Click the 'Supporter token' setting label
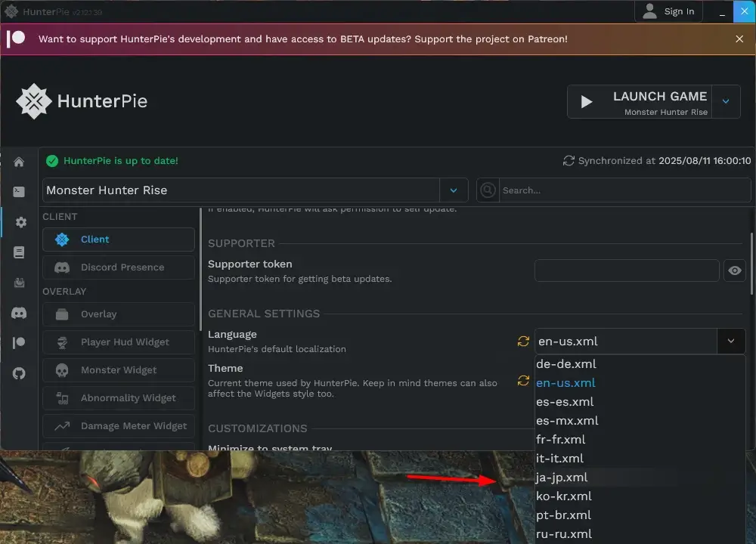Image resolution: width=756 pixels, height=544 pixels. [x=249, y=264]
